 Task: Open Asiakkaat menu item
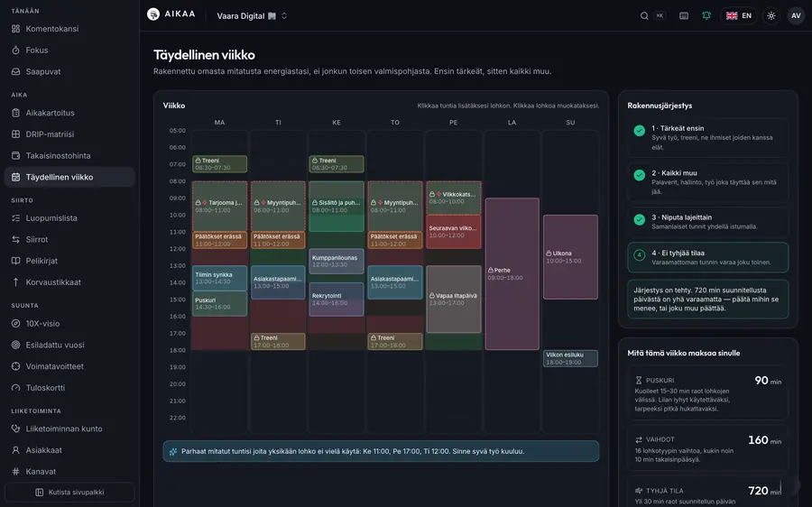pos(69,450)
